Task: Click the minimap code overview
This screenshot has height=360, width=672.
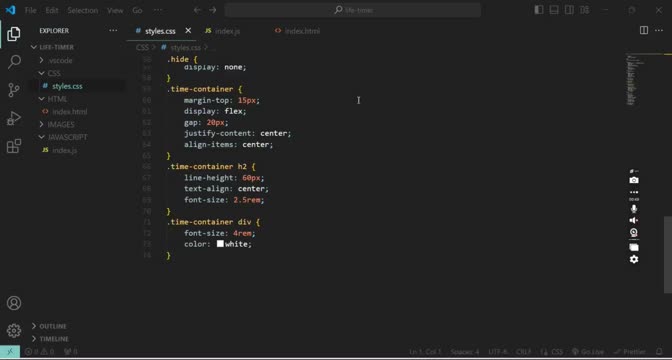Action: [635, 80]
